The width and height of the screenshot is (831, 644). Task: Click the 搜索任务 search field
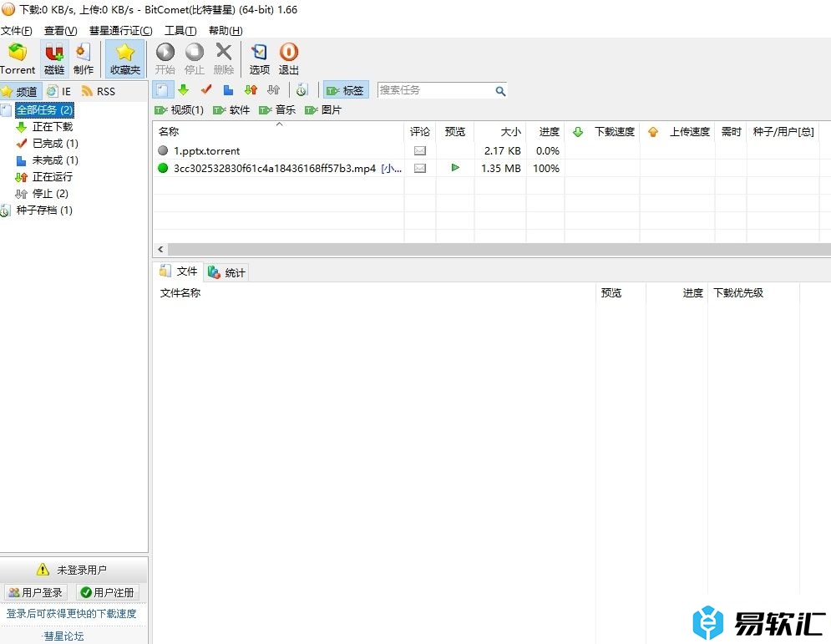(436, 90)
